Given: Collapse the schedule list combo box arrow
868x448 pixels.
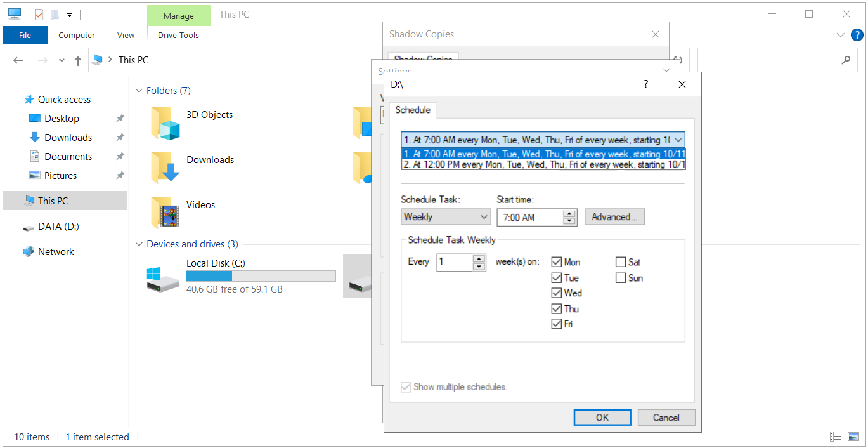Looking at the screenshot, I should click(678, 140).
